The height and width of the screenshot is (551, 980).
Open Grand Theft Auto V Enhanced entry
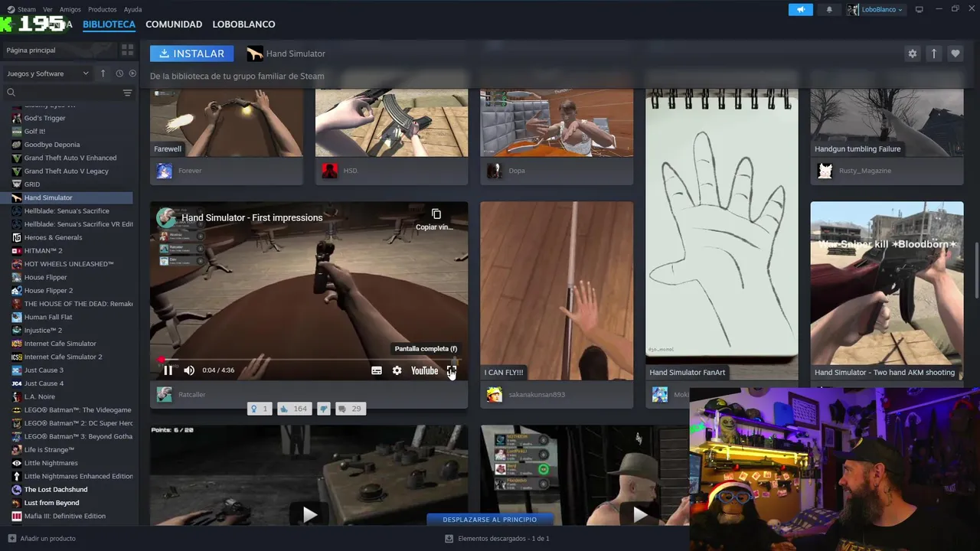point(70,158)
